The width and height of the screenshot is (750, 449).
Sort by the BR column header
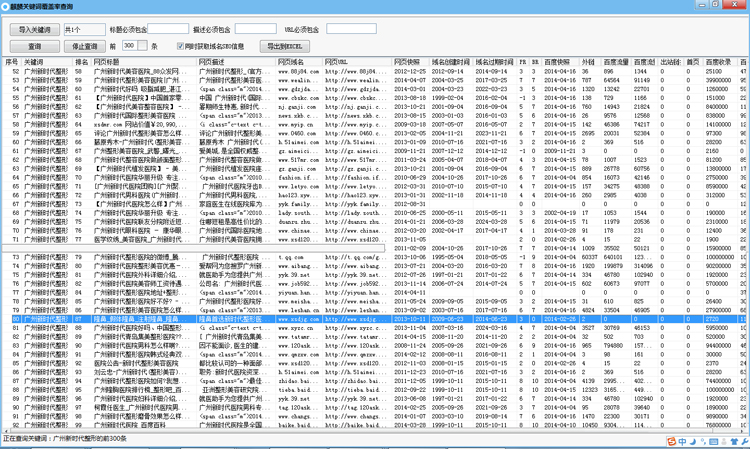click(x=535, y=62)
